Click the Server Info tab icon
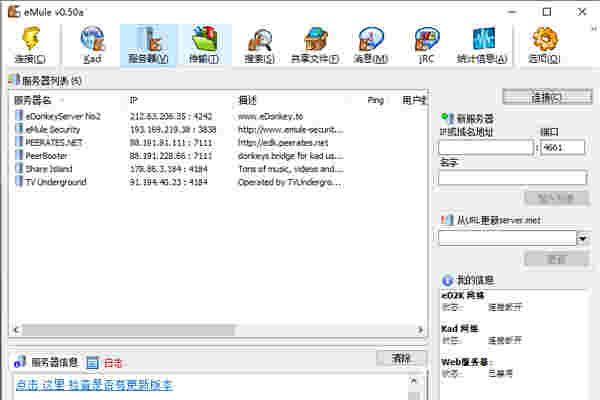Screen dimensions: 600x400 (x=20, y=362)
